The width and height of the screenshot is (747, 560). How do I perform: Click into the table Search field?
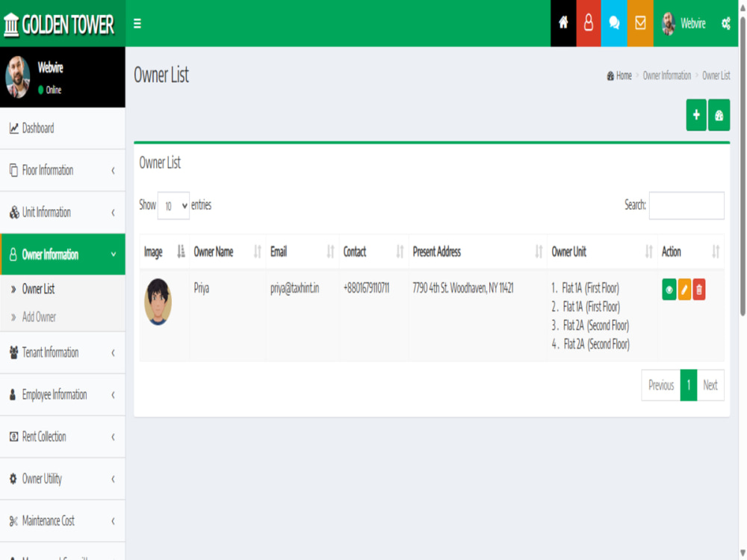click(x=686, y=206)
